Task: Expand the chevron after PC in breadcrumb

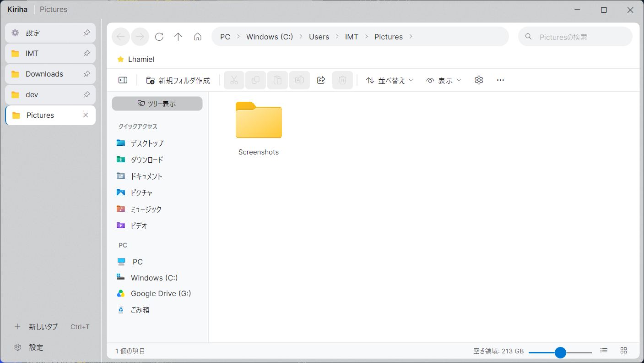Action: 238,37
